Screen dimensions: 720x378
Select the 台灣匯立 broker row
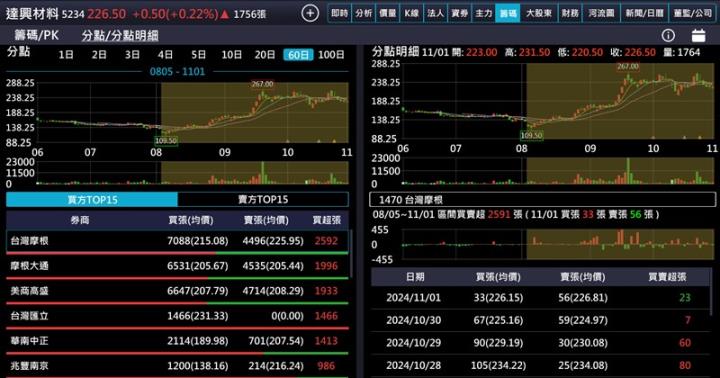[x=177, y=316]
